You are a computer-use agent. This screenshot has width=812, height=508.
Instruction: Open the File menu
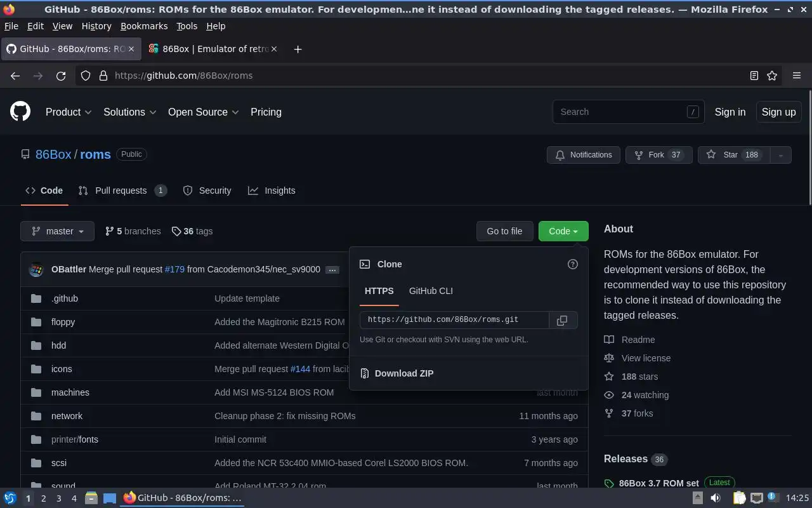[11, 26]
